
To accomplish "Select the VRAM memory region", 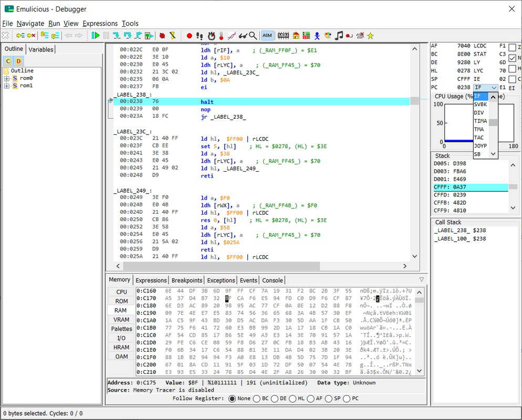I will (121, 320).
